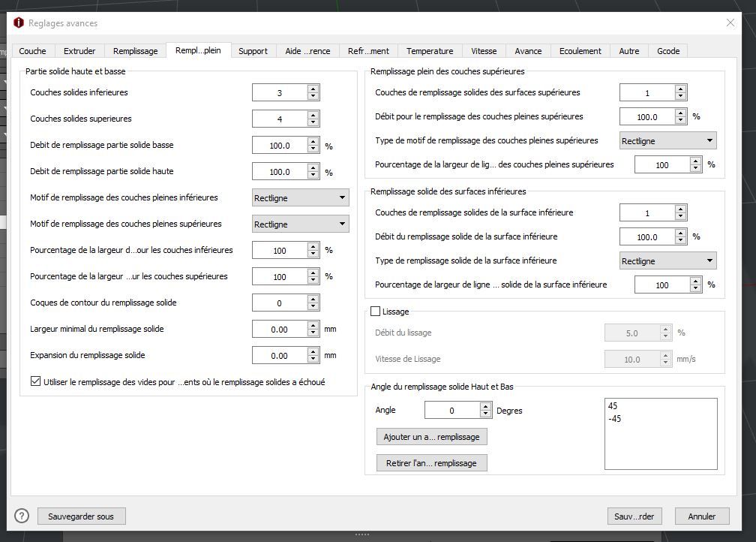The width and height of the screenshot is (756, 542).
Task: Decrease Expansion du remplissage solide value
Action: click(x=313, y=359)
